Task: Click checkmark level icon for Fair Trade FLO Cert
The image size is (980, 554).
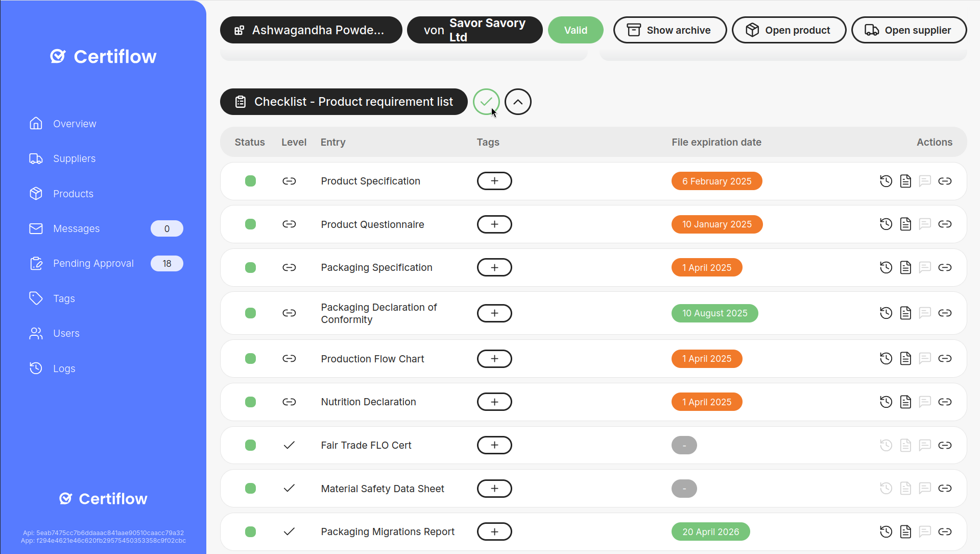Action: (x=289, y=445)
